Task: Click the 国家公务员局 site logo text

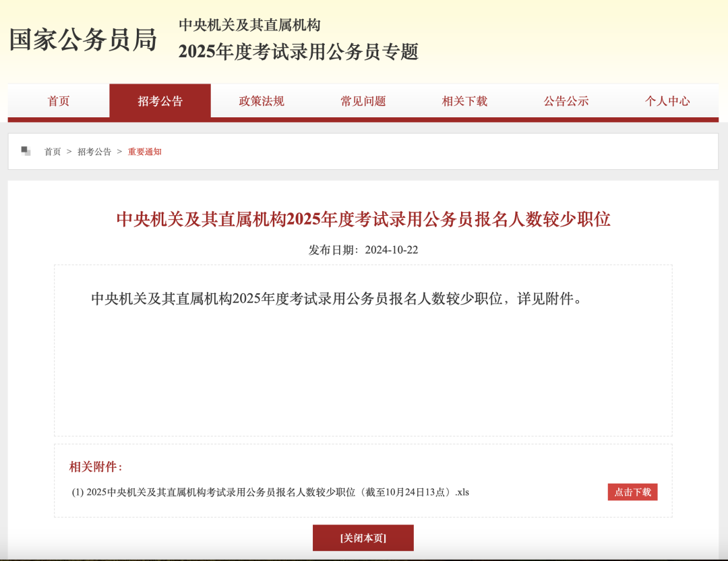Action: [83, 40]
